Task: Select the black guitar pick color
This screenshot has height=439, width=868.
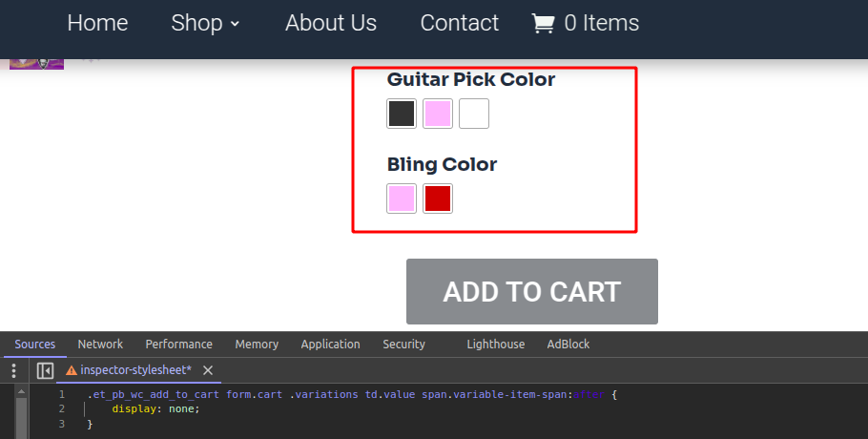Action: [402, 114]
